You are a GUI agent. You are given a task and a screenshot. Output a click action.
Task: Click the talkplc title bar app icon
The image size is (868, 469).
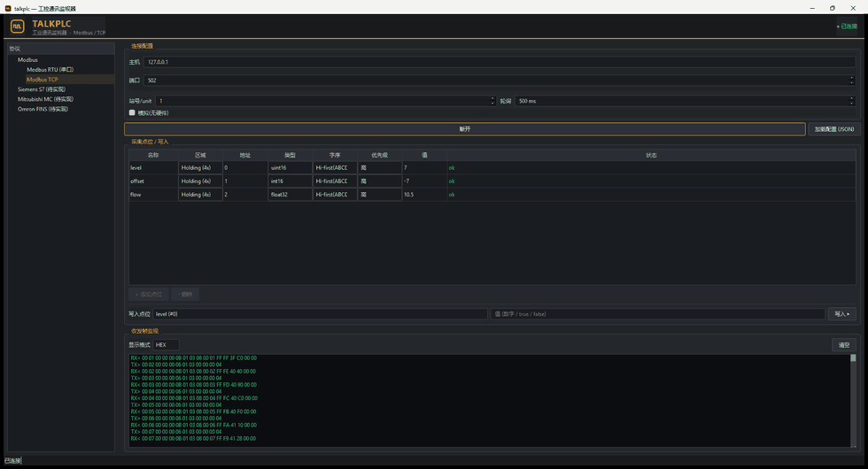[8, 8]
